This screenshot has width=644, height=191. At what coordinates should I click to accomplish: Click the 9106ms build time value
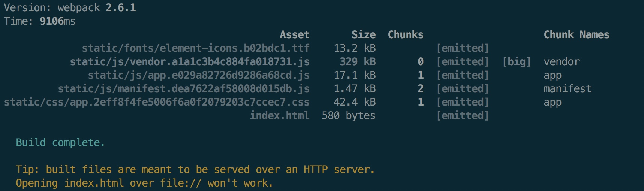click(58, 21)
